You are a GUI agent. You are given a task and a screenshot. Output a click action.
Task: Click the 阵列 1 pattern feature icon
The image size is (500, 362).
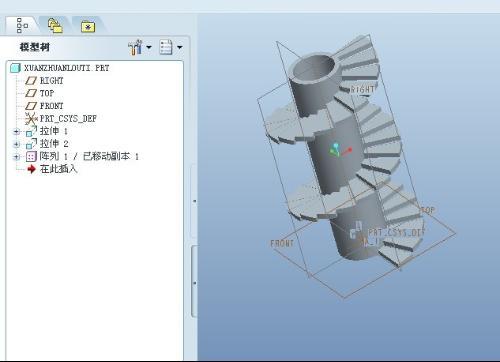[31, 157]
